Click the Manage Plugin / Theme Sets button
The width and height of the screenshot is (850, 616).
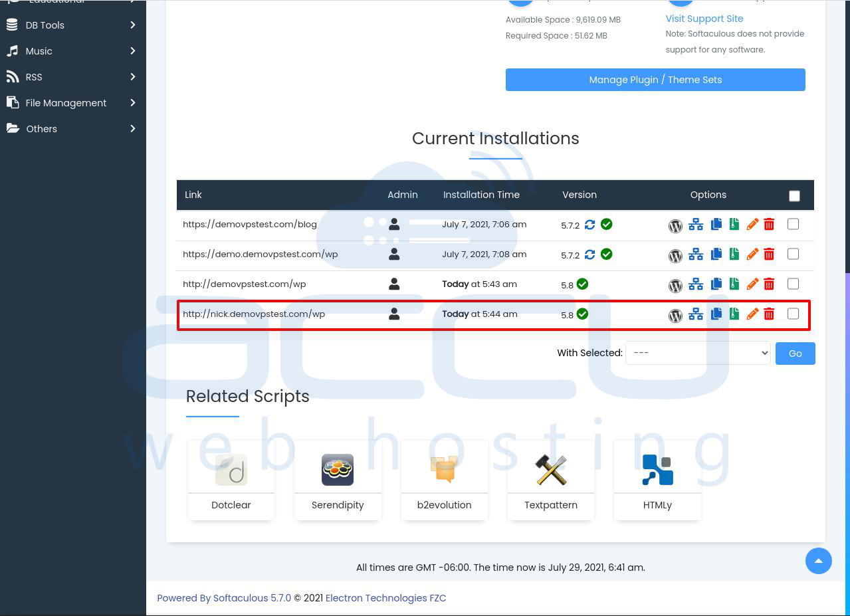tap(655, 80)
